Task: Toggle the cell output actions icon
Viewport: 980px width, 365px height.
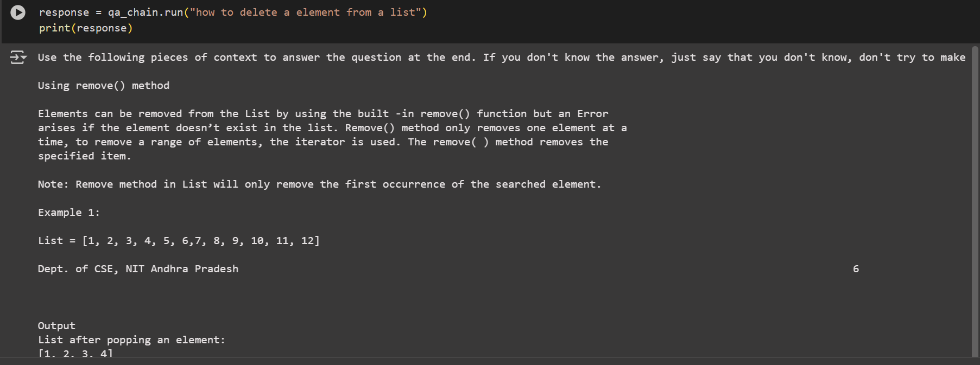Action: coord(18,57)
